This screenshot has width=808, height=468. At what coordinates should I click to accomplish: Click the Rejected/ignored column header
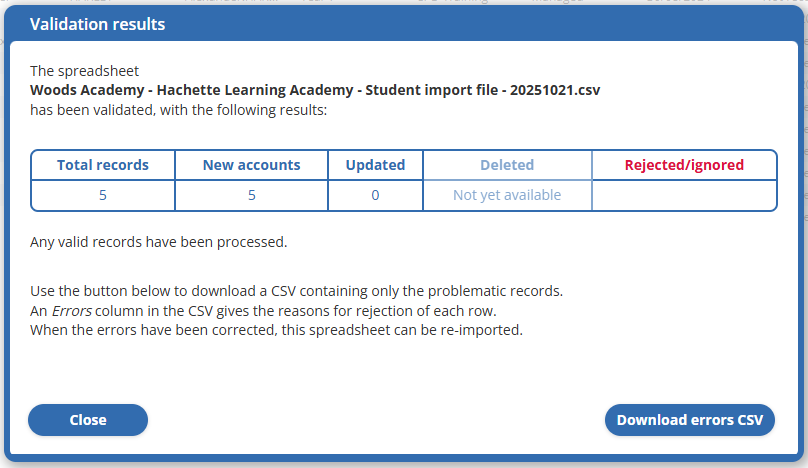(684, 165)
